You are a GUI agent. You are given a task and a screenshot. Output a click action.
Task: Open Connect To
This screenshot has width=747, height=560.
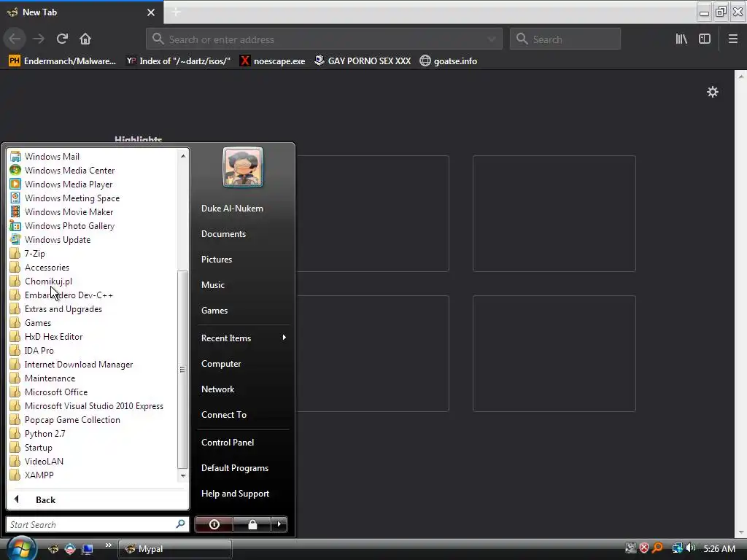pyautogui.click(x=224, y=414)
